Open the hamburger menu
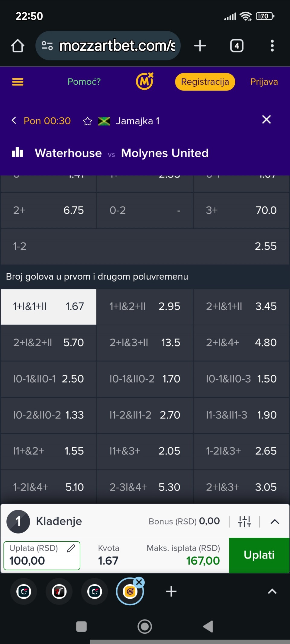Image resolution: width=290 pixels, height=644 pixels. pos(18,82)
